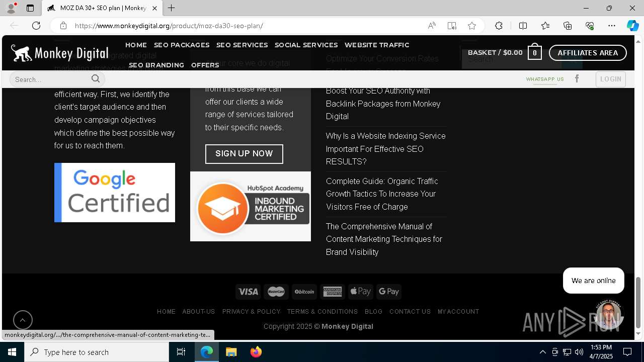Image resolution: width=644 pixels, height=362 pixels.
Task: Open the WHATSAPP US link
Action: tap(545, 79)
